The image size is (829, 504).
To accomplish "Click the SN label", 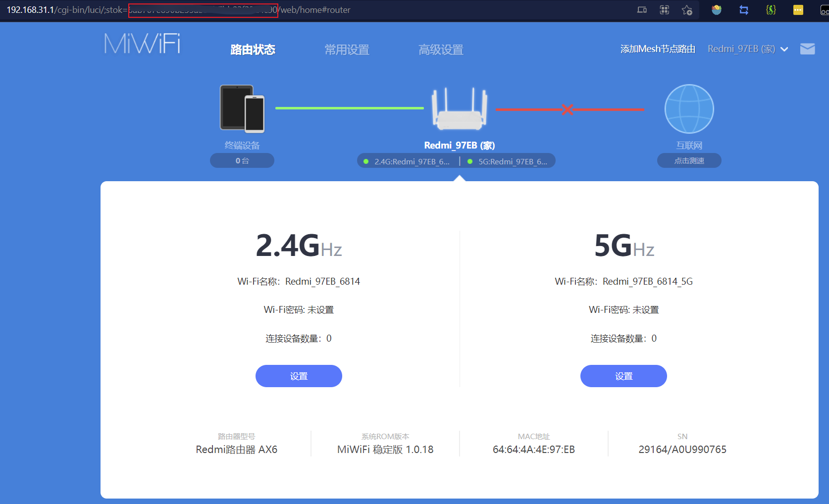I will point(682,436).
